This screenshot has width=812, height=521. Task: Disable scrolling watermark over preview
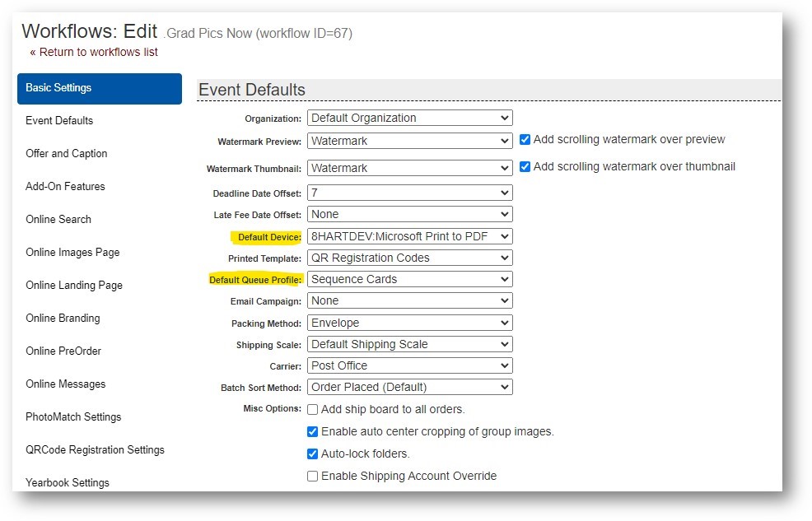(525, 139)
